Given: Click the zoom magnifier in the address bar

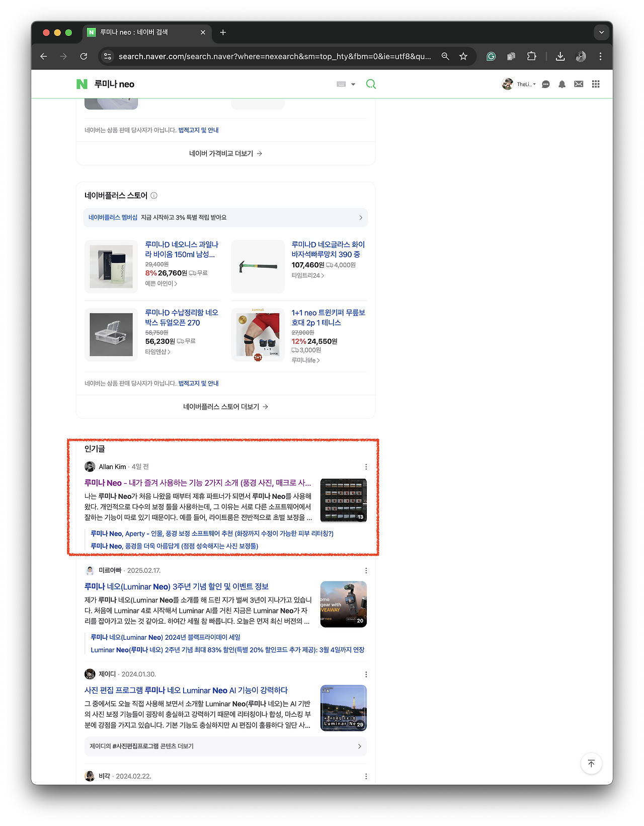Looking at the screenshot, I should click(445, 56).
